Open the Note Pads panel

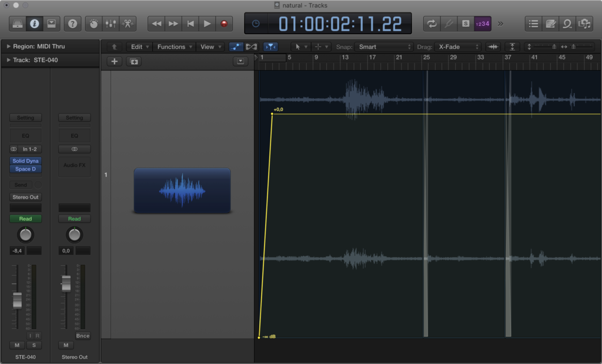coord(551,24)
